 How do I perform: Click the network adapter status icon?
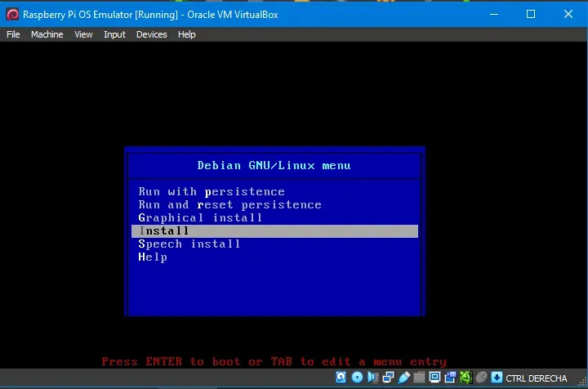(x=388, y=378)
